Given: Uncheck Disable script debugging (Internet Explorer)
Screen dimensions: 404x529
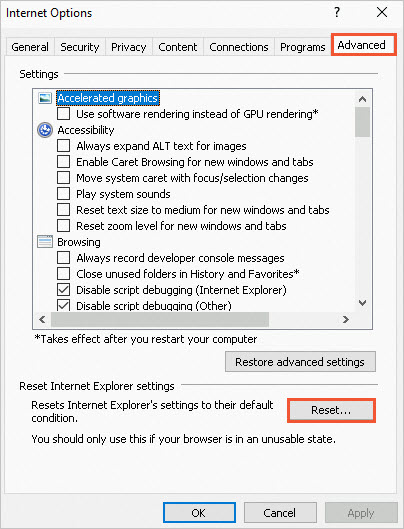Looking at the screenshot, I should (x=63, y=290).
